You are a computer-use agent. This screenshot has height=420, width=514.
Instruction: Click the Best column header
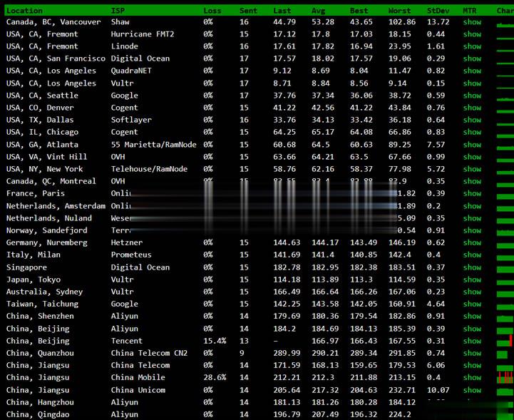coord(359,11)
